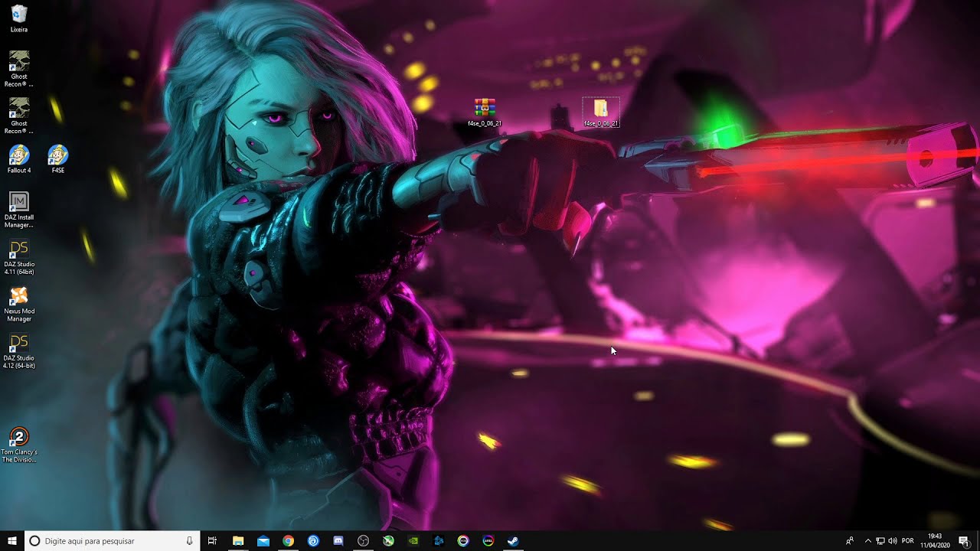
Task: Switch the POR input language indicator
Action: click(908, 541)
